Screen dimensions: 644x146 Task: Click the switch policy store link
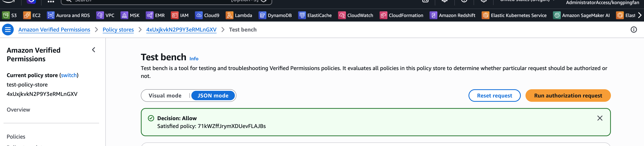click(x=69, y=75)
